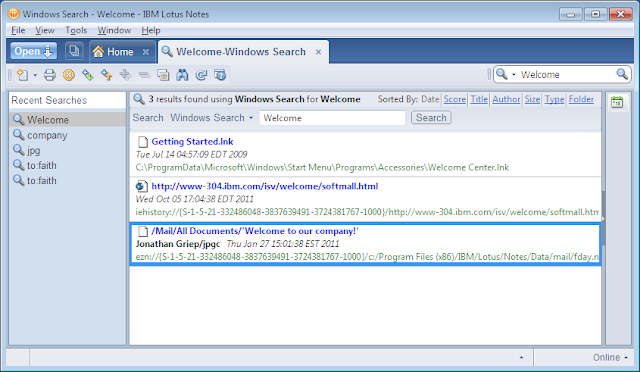Click into the top-right search field
This screenshot has width=640, height=372.
point(566,75)
